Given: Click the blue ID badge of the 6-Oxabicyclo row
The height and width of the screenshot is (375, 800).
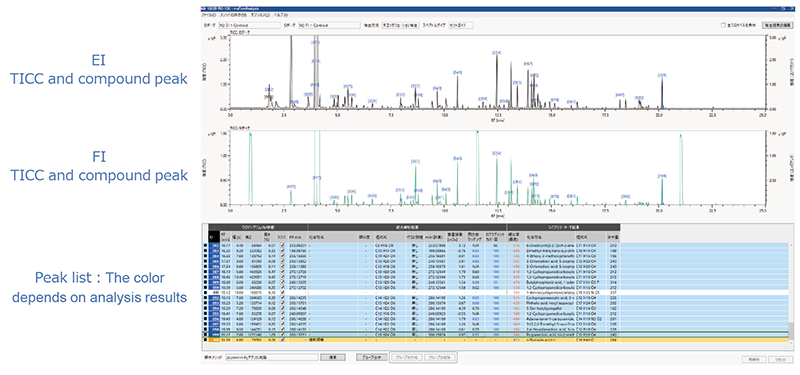Looking at the screenshot, I should click(x=214, y=245).
